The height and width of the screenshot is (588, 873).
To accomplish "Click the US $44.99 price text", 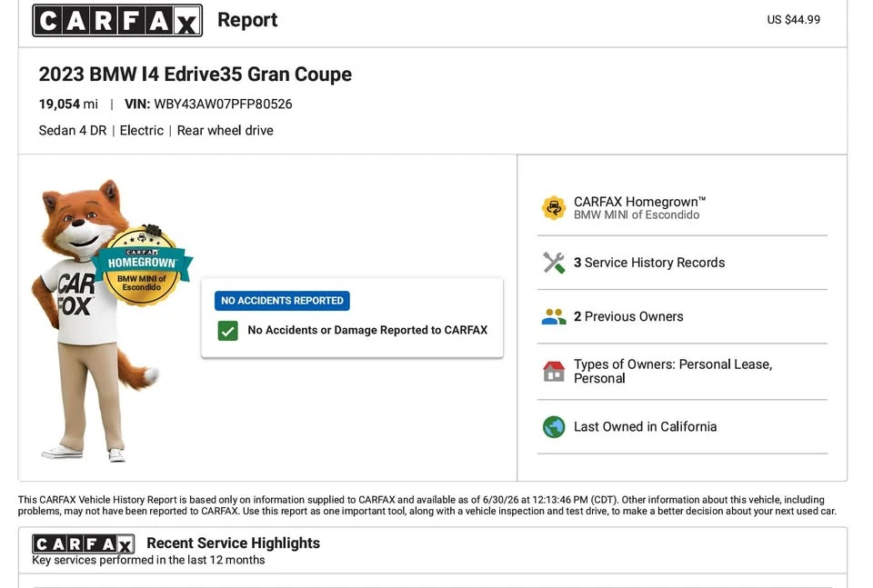I will (793, 19).
